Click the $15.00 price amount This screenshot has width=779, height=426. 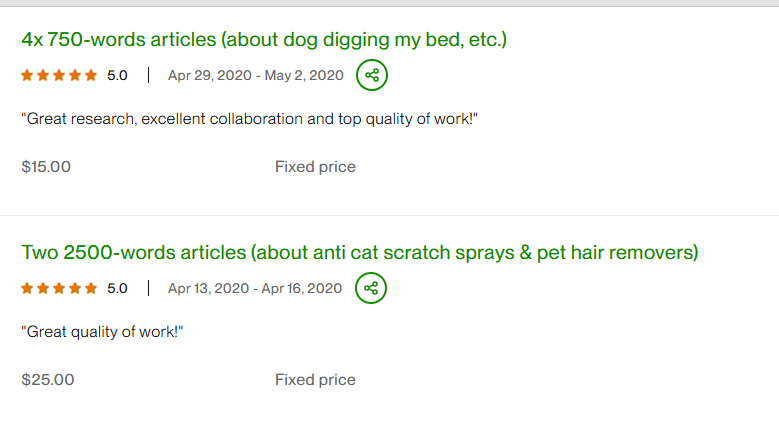46,167
